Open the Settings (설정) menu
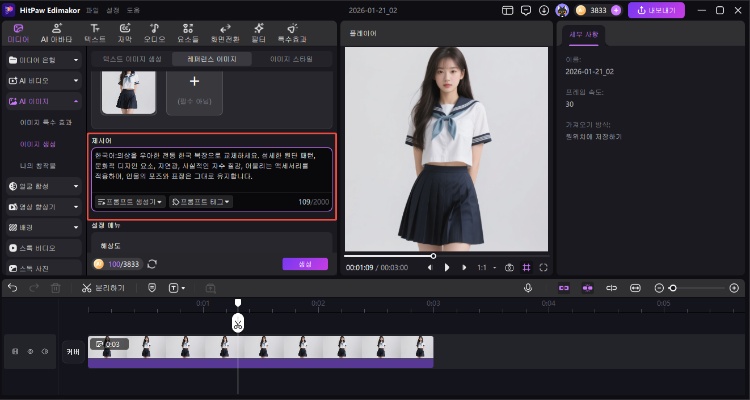This screenshot has width=750, height=400. [113, 10]
